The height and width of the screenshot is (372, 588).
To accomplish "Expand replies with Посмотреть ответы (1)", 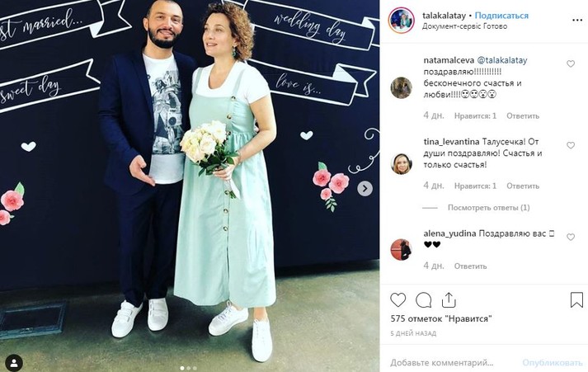I will point(488,207).
